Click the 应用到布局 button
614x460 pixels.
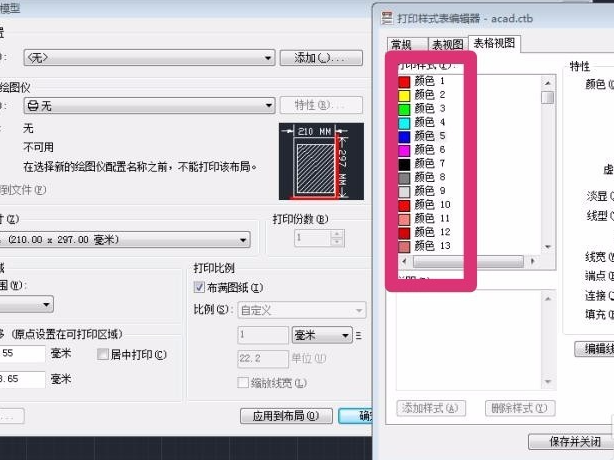coord(285,416)
